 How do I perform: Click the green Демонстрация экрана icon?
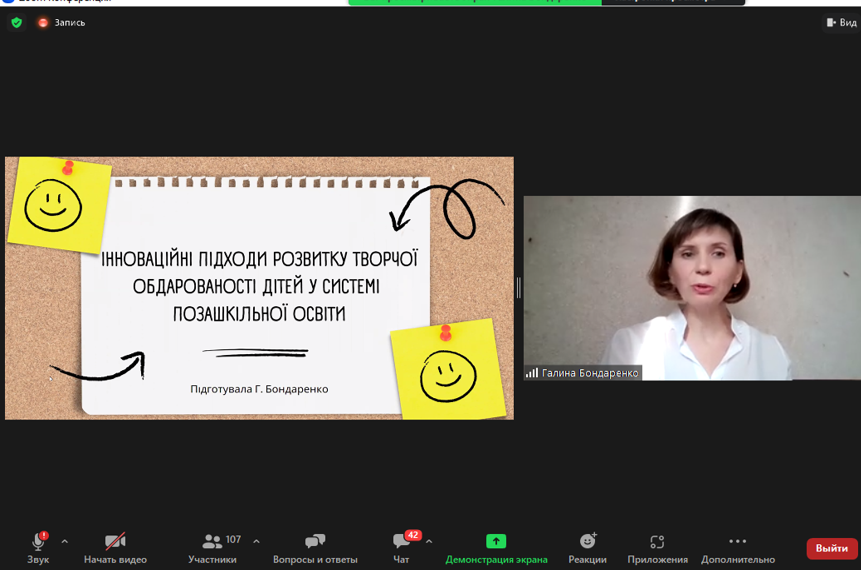pos(496,541)
